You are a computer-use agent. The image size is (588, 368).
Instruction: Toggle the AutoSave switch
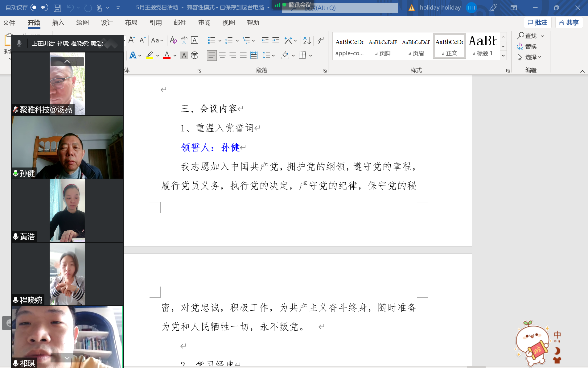pyautogui.click(x=39, y=7)
